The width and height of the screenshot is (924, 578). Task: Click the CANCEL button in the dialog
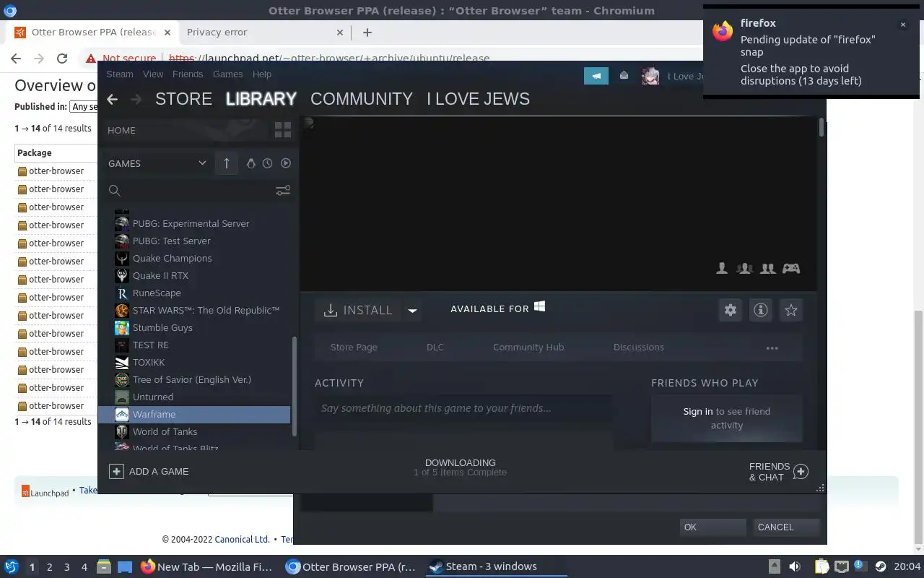[x=786, y=527]
